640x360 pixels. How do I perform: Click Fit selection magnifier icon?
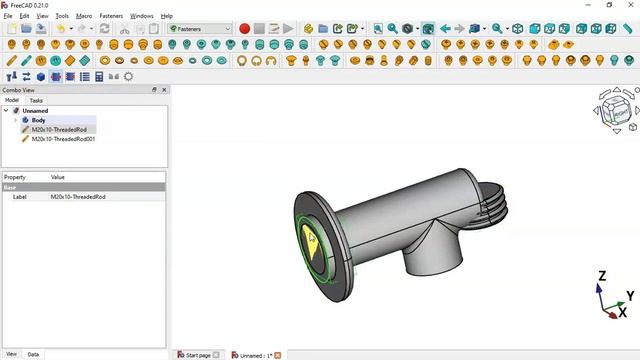pyautogui.click(x=393, y=29)
